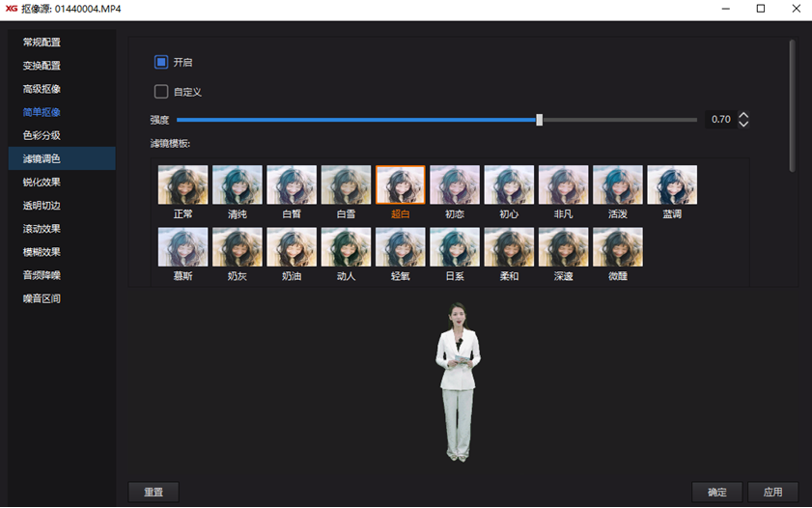The height and width of the screenshot is (508, 812).
Task: Choose the 日系 filter template
Action: pyautogui.click(x=455, y=247)
